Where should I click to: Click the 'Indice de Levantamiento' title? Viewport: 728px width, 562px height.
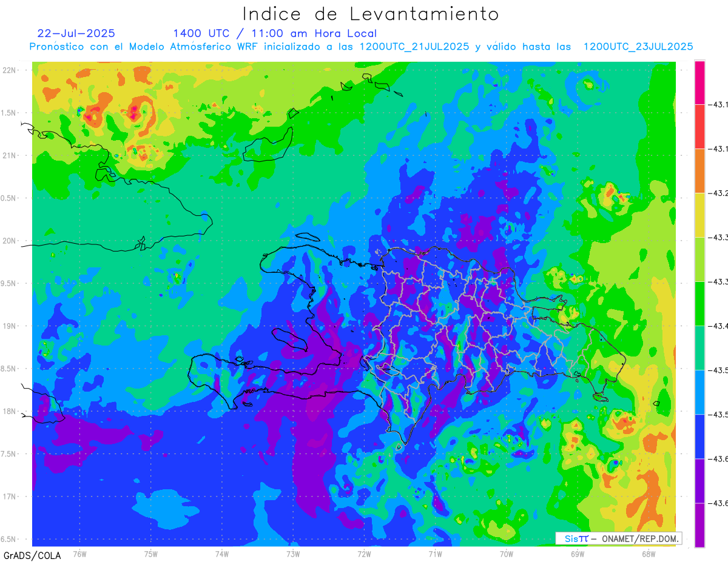click(371, 13)
